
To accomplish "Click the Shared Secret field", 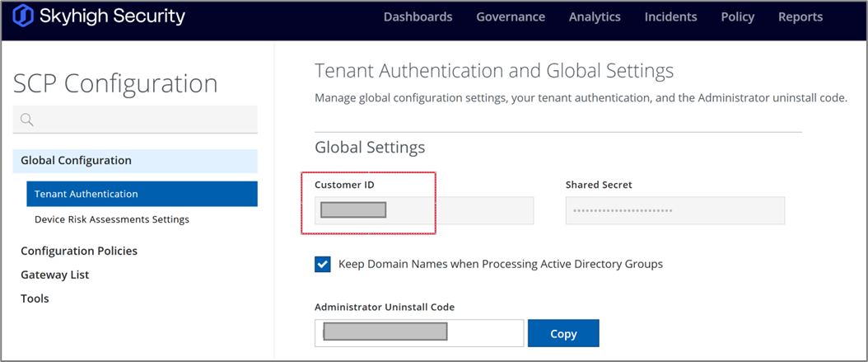I will point(674,210).
